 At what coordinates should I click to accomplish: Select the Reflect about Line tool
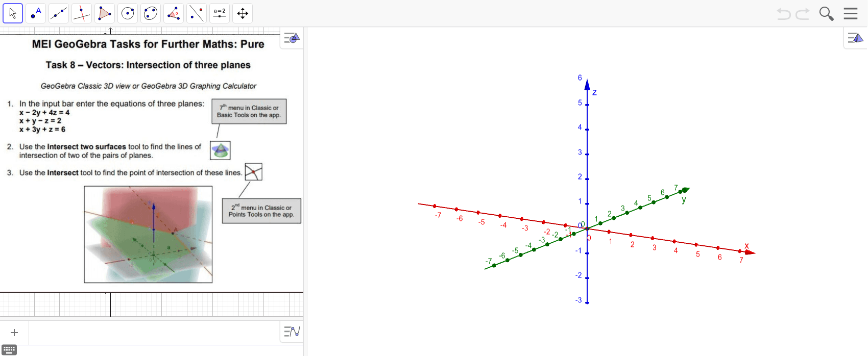coord(197,13)
